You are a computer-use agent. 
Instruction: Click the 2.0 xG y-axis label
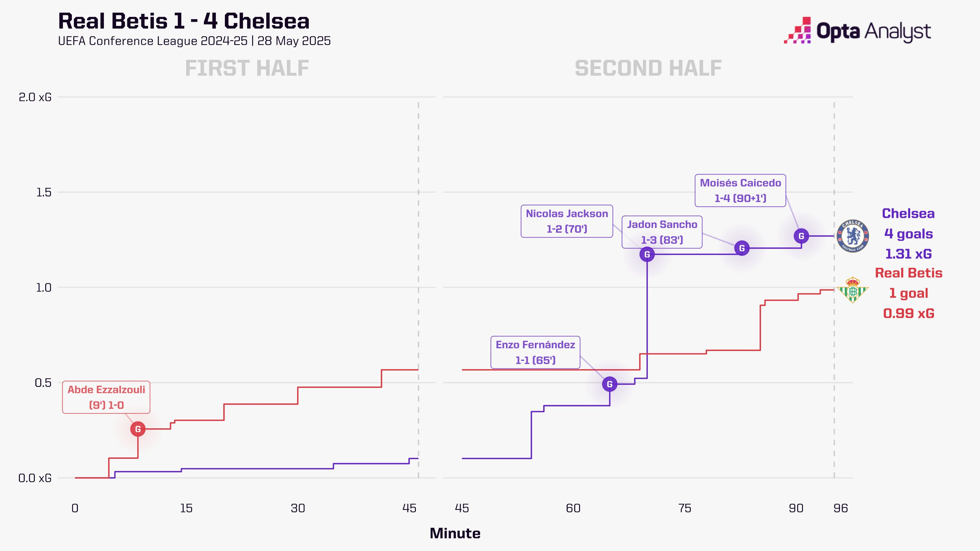tap(35, 97)
